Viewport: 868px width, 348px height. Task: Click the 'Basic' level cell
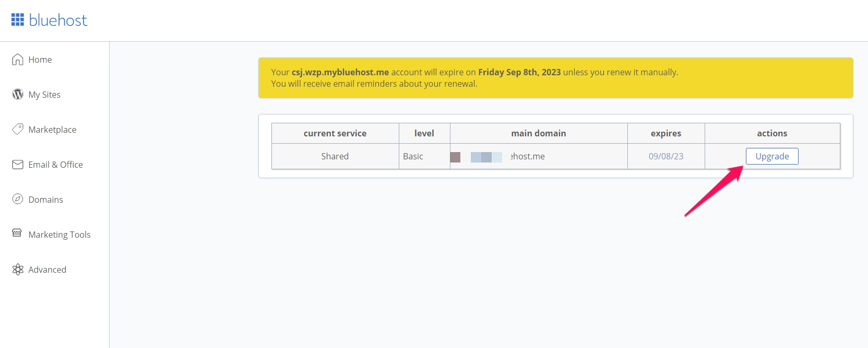point(424,156)
